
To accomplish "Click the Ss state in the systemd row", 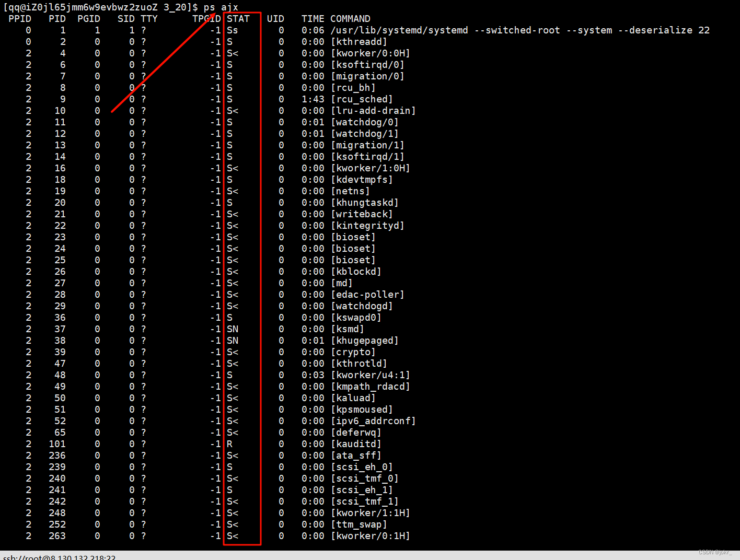I will (233, 30).
